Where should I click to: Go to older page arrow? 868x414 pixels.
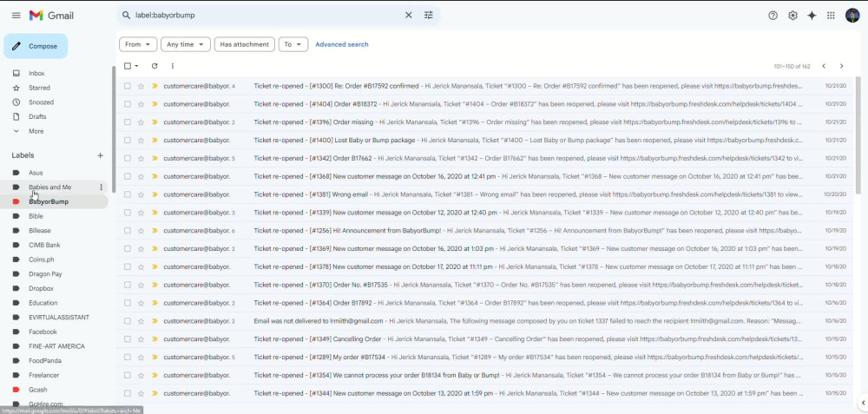(x=841, y=66)
